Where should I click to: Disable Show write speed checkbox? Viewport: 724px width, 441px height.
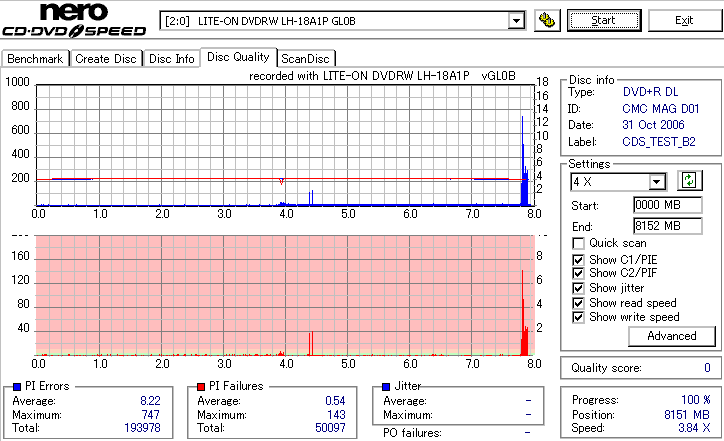tap(578, 317)
